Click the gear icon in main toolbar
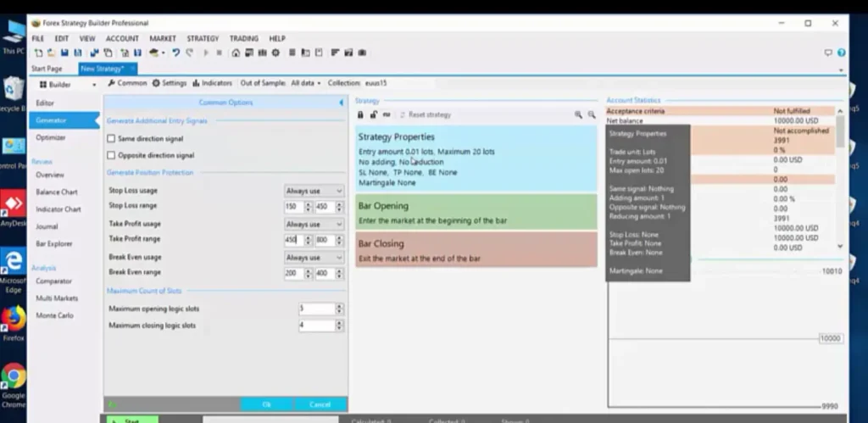 pyautogui.click(x=275, y=53)
